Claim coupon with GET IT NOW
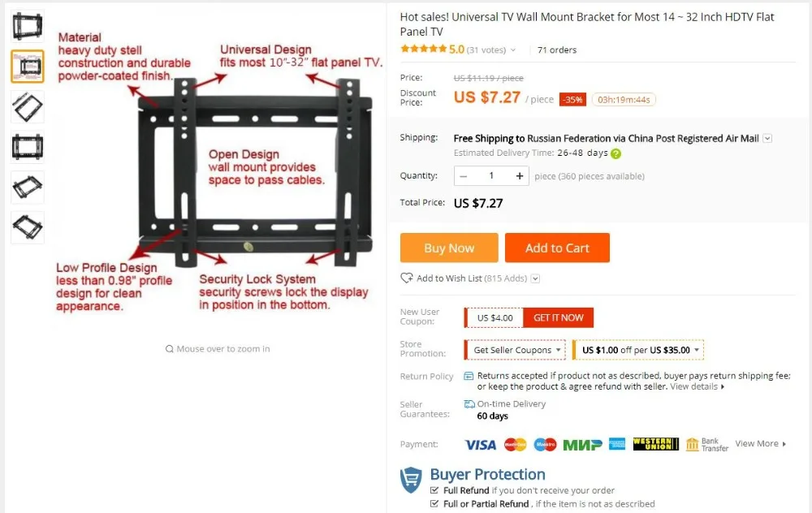This screenshot has width=812, height=513. pos(559,317)
